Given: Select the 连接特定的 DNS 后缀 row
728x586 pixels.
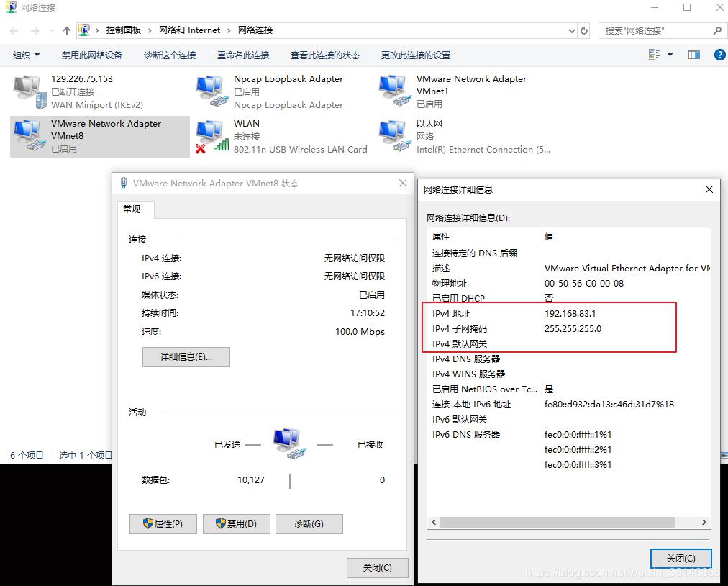Looking at the screenshot, I should (569, 253).
